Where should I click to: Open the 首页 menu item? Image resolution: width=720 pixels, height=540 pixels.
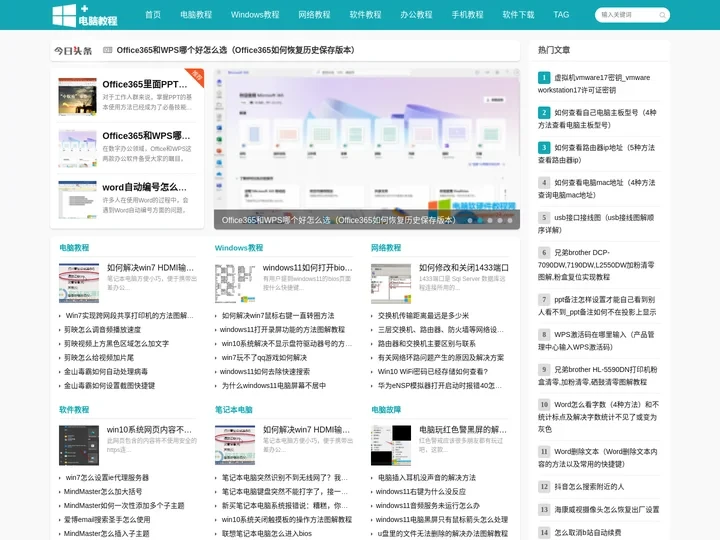pos(153,15)
